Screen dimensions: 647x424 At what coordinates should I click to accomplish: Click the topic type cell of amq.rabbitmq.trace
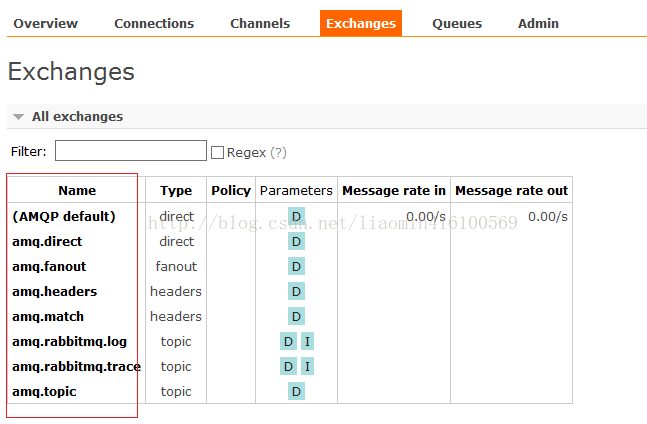click(176, 367)
